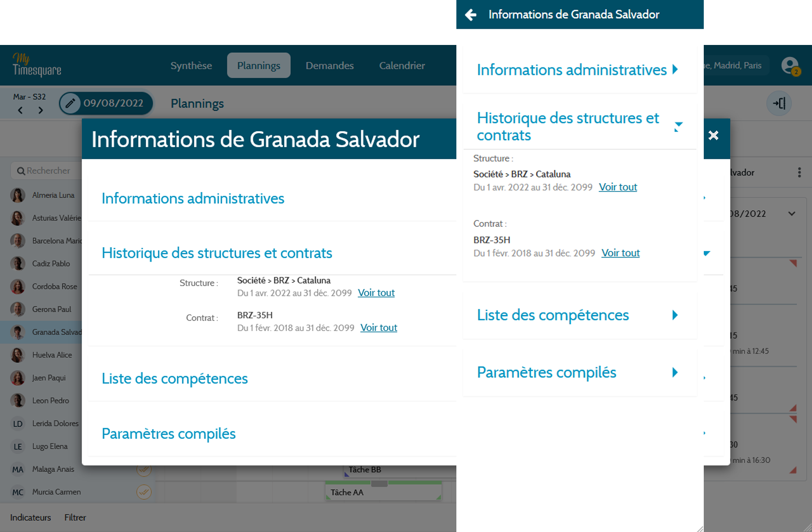Viewport: 812px width, 532px height.
Task: Click Voir tout for Contrat in dialog
Action: pos(379,328)
